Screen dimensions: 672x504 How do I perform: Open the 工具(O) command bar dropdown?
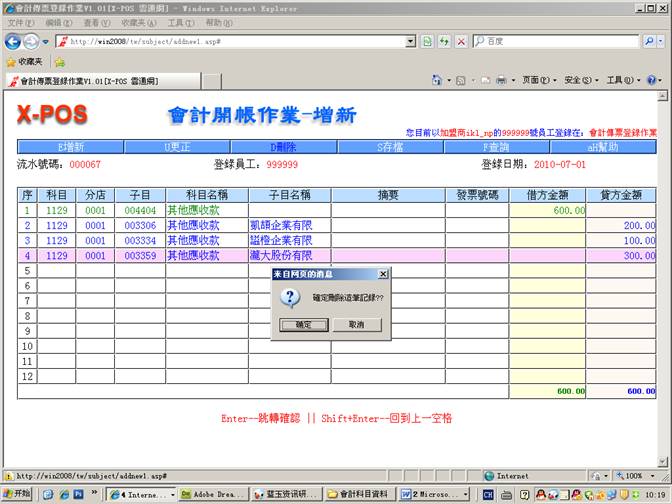[x=620, y=80]
